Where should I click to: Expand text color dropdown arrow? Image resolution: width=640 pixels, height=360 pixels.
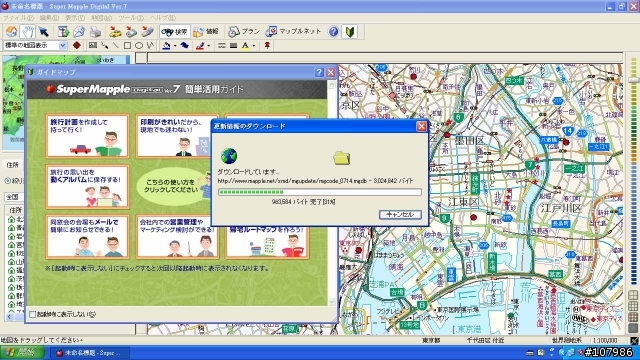[254, 46]
